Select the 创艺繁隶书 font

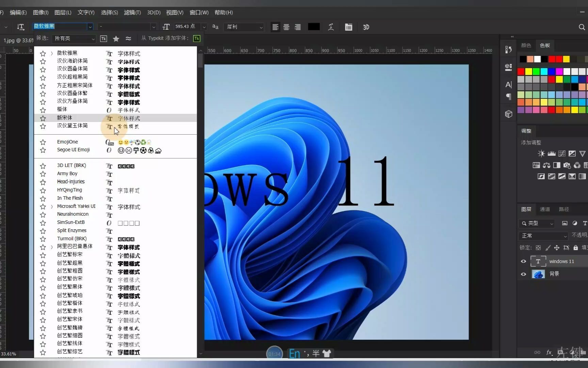[115, 311]
